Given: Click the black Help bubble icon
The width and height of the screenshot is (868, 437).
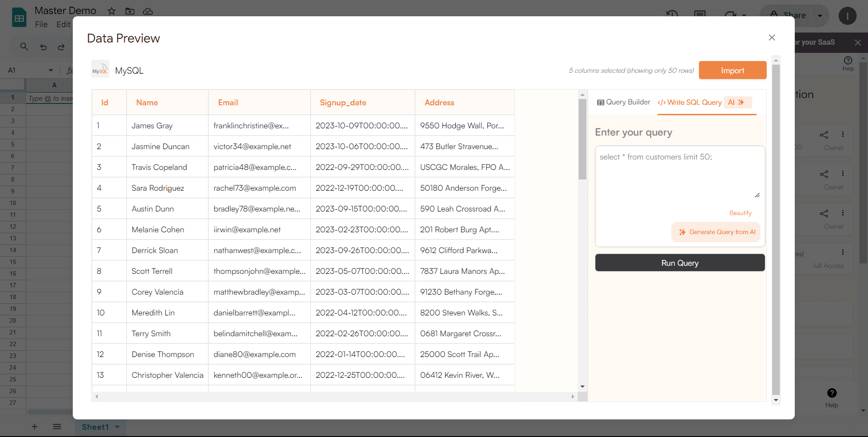Looking at the screenshot, I should [x=832, y=393].
